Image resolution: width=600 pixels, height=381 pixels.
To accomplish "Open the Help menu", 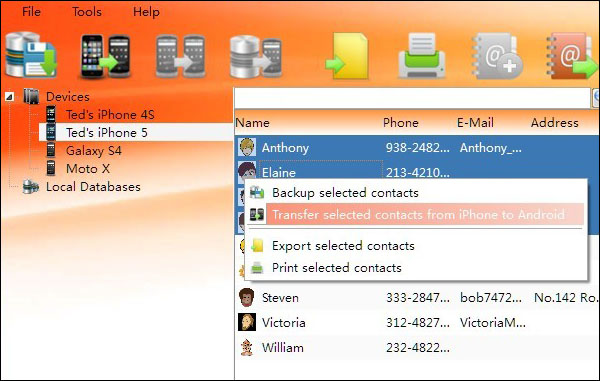I will [x=146, y=12].
